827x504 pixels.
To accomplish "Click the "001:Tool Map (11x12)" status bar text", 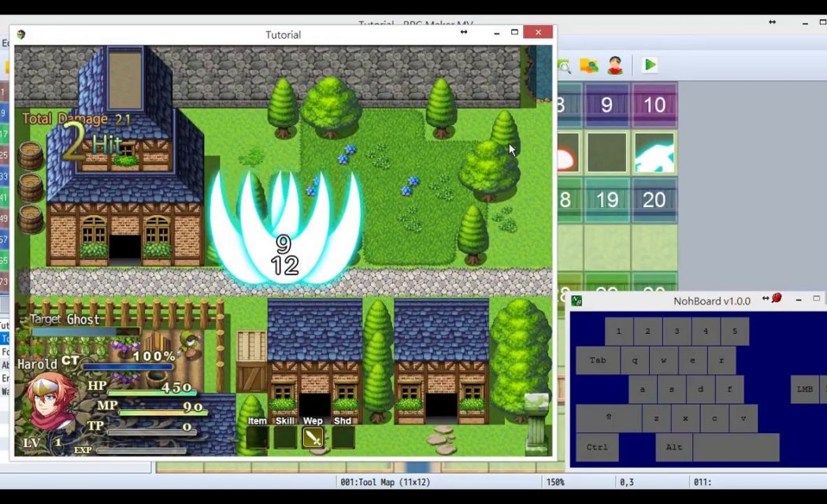I will tap(385, 482).
